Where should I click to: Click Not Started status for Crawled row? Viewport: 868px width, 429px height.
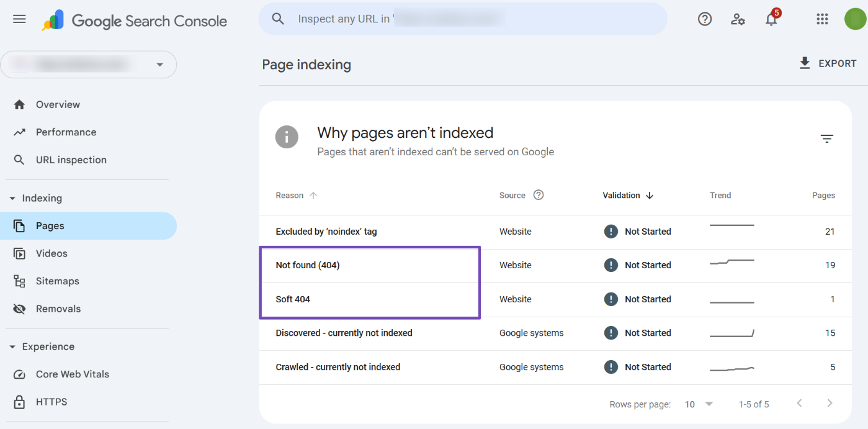click(x=637, y=367)
